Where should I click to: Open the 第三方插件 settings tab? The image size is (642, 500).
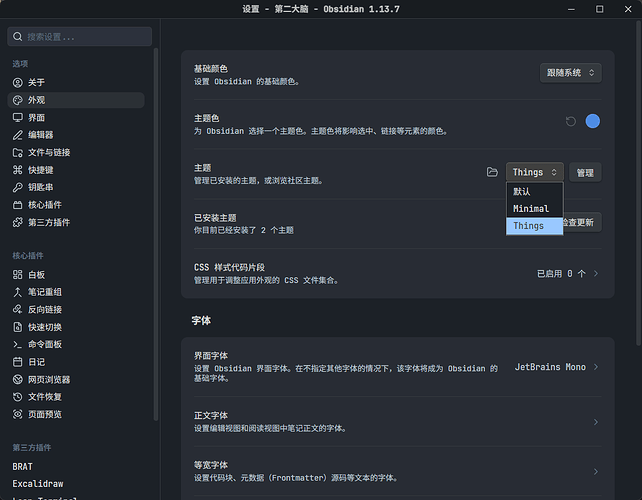click(76, 222)
